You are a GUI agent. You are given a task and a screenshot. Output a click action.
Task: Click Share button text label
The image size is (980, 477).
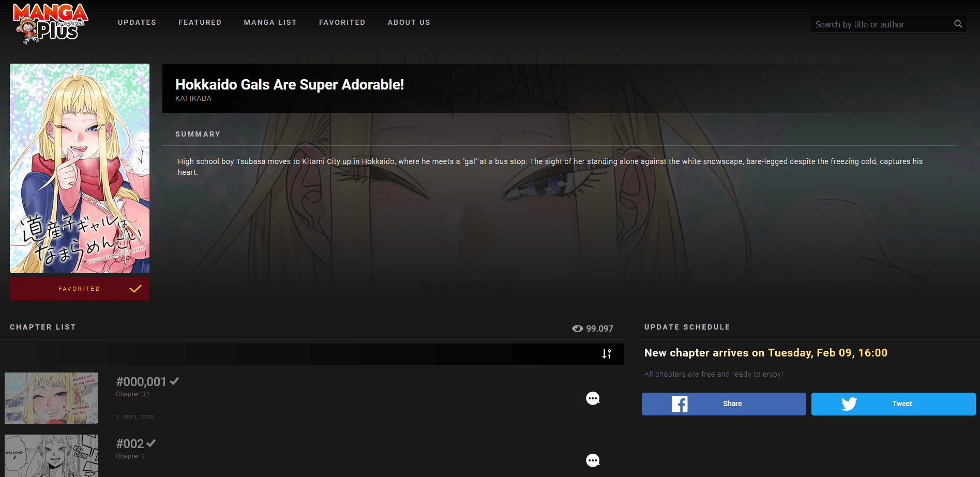[x=732, y=404]
